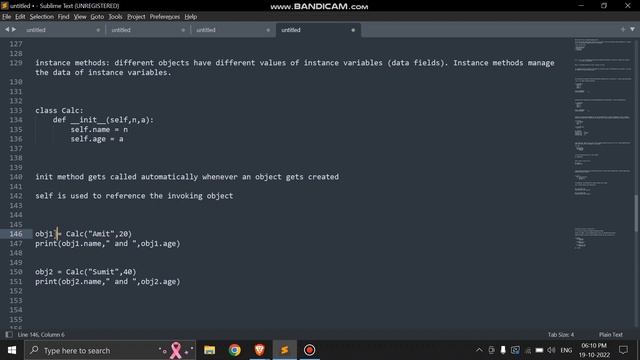Click the battery tray icon
This screenshot has width=640, height=360.
[x=539, y=350]
